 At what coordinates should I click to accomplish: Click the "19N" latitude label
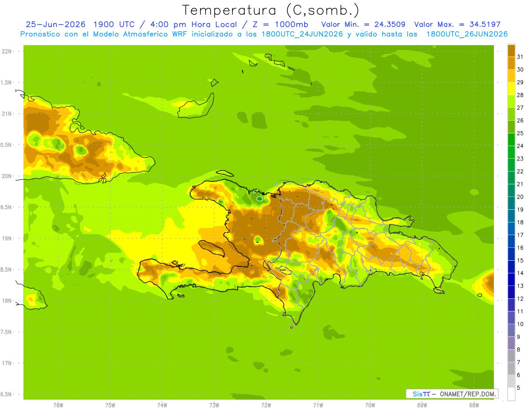pos(7,239)
